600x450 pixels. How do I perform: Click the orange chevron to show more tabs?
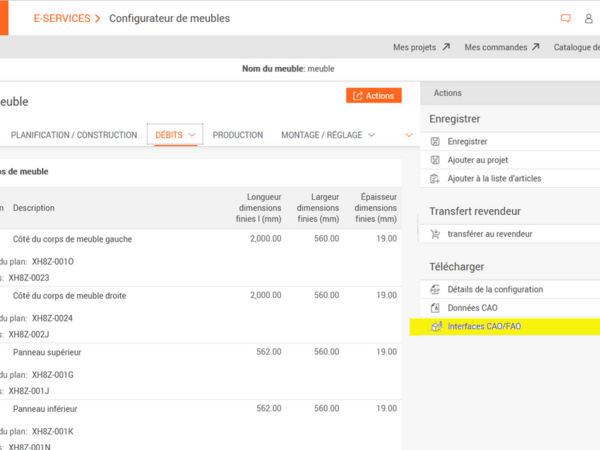pyautogui.click(x=408, y=135)
